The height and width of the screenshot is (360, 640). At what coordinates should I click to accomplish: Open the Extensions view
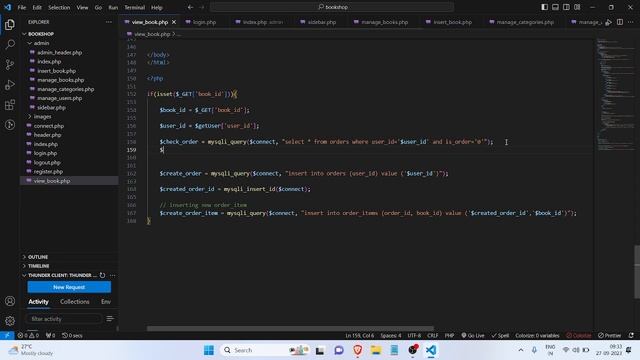click(10, 104)
